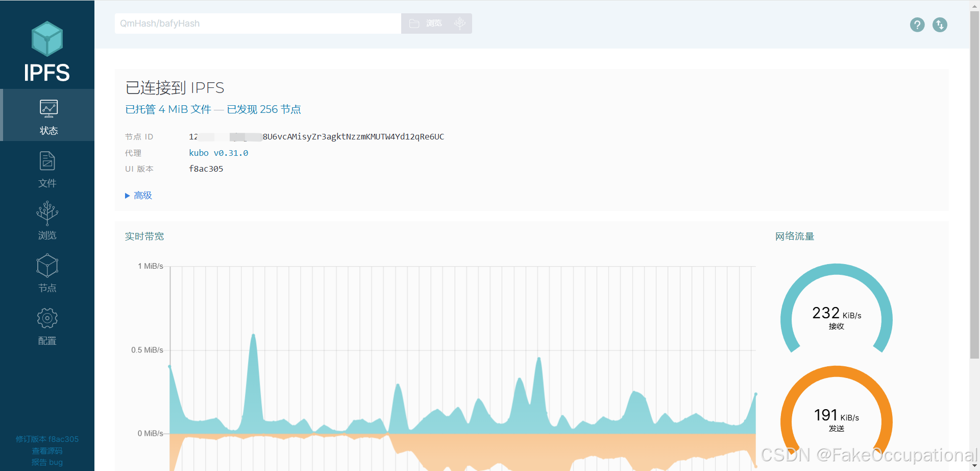Open 修订版本 f8ac305 link in sidebar
This screenshot has width=980, height=471.
pos(47,439)
